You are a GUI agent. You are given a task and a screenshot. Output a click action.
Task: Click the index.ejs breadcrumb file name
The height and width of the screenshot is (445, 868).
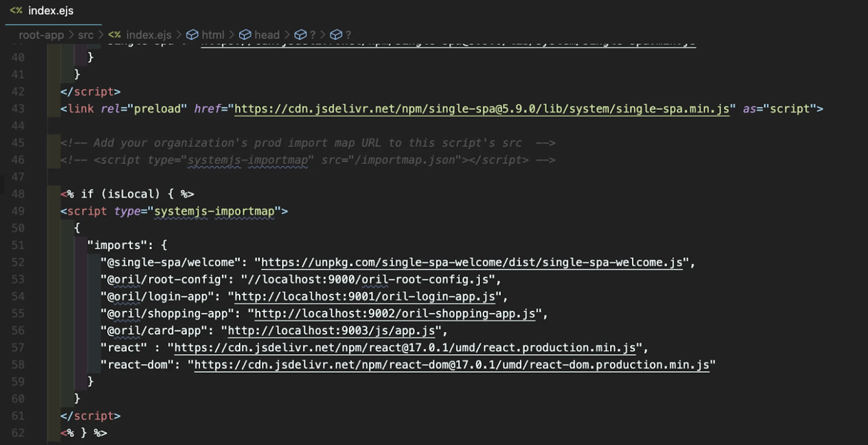pos(149,35)
